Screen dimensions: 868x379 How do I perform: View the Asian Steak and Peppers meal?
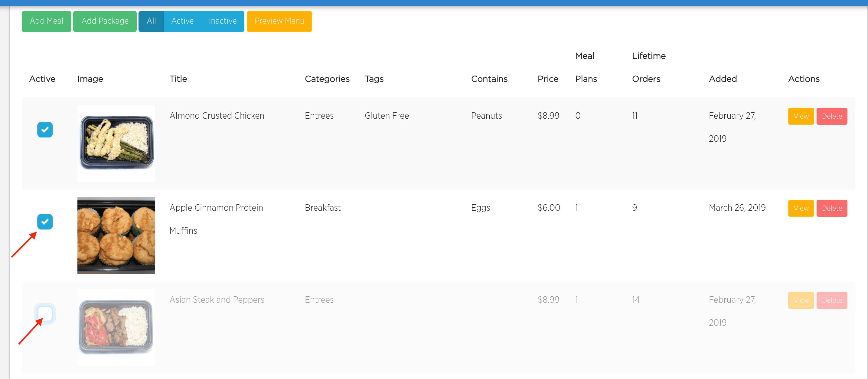pyautogui.click(x=801, y=300)
